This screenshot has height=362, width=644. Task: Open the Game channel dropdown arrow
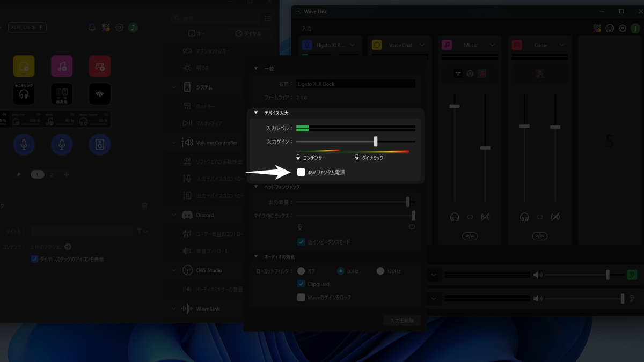click(562, 45)
